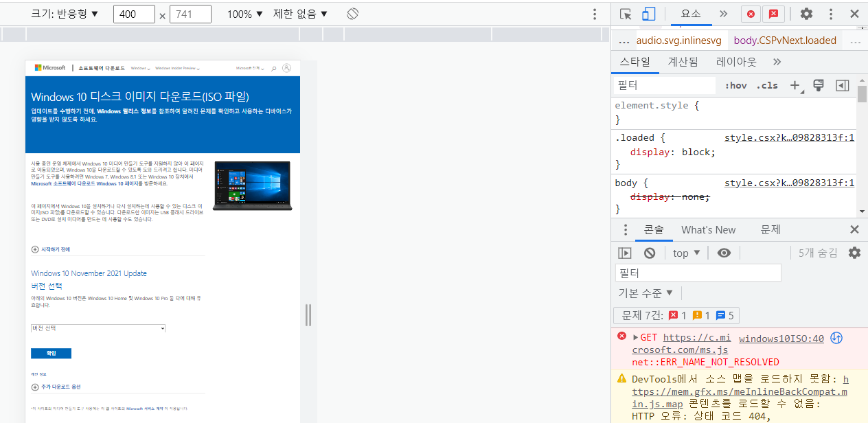Click the second red issue count badge

pyautogui.click(x=773, y=14)
